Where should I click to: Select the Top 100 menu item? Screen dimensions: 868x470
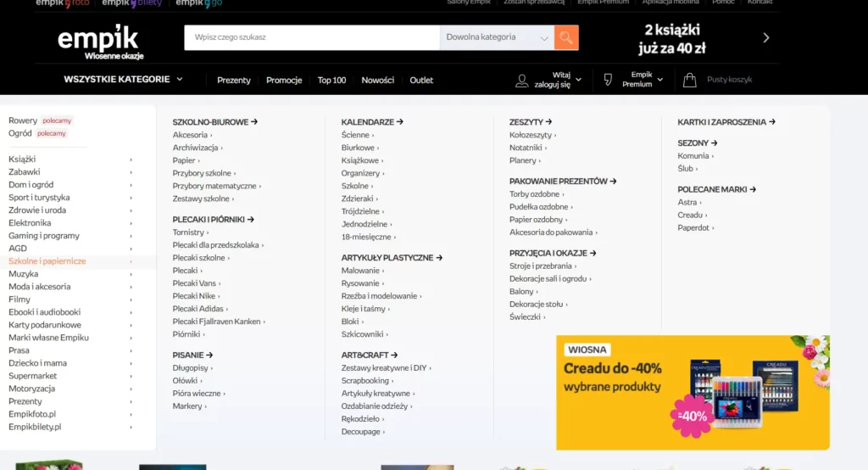331,81
